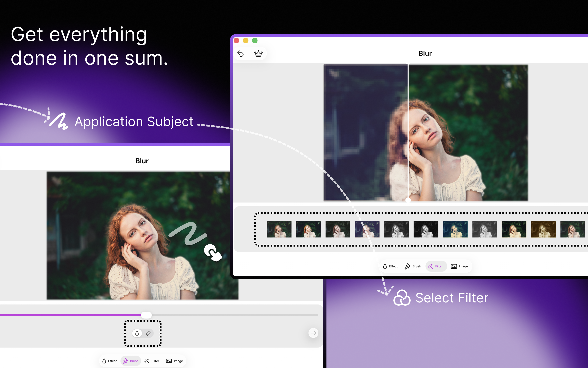Pick the fifth grayscale filter thumbnail
Screen dimensions: 588x368
click(396, 229)
